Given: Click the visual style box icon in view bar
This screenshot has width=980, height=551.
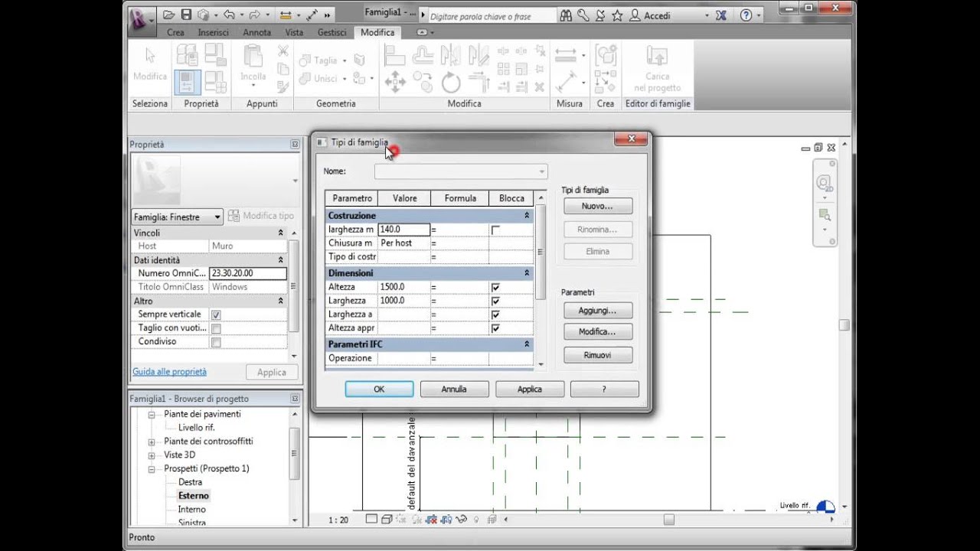Looking at the screenshot, I should (387, 519).
